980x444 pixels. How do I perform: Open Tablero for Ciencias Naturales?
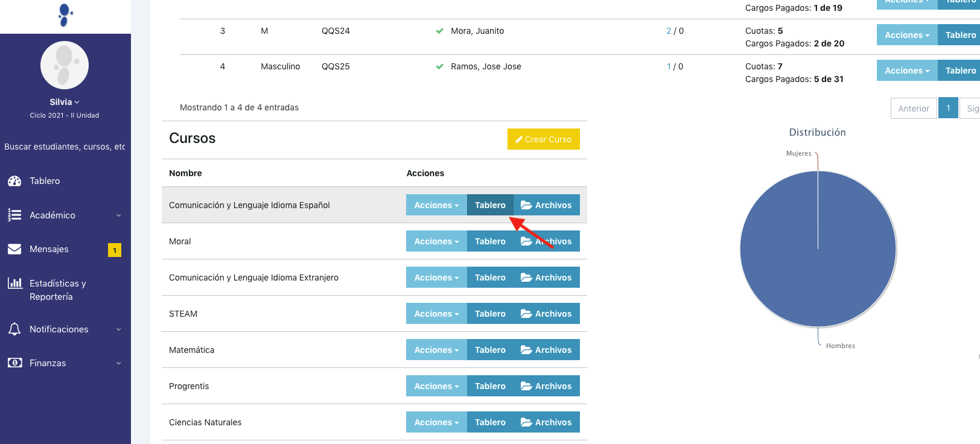pyautogui.click(x=490, y=422)
